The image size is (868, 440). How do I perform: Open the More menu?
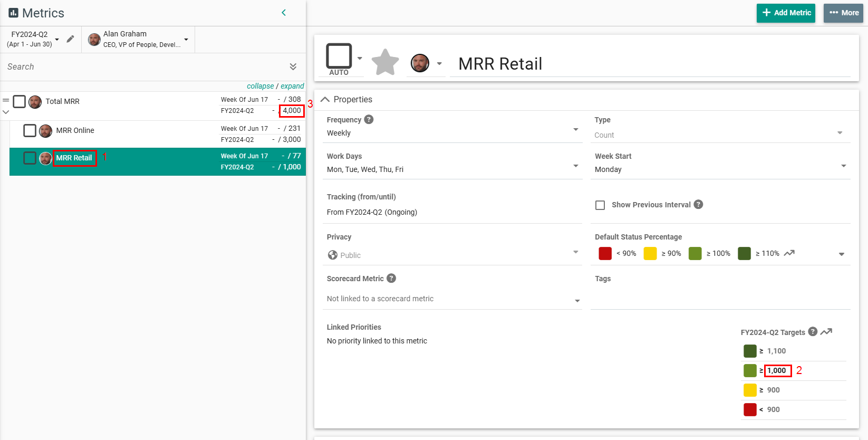click(x=843, y=13)
